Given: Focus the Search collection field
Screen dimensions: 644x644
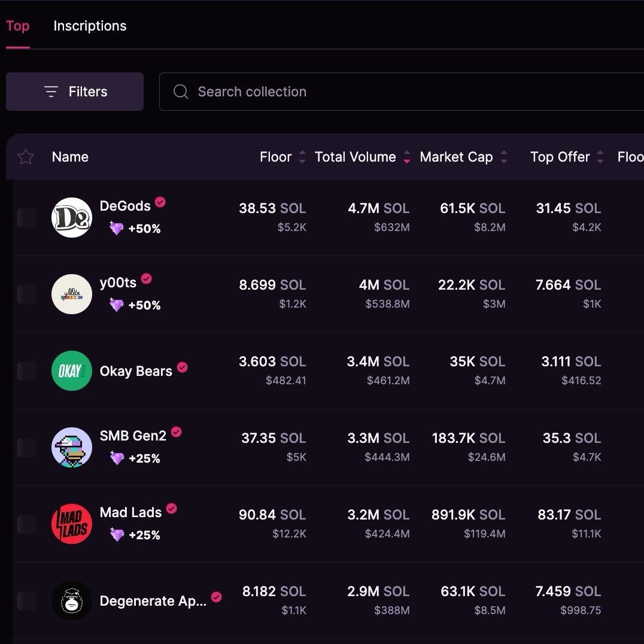Looking at the screenshot, I should pos(402,92).
